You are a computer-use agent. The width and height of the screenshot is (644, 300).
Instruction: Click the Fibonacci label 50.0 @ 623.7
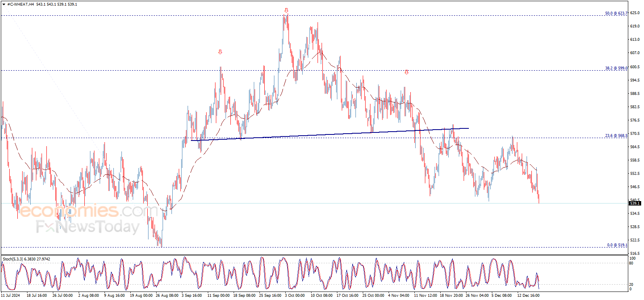[616, 13]
